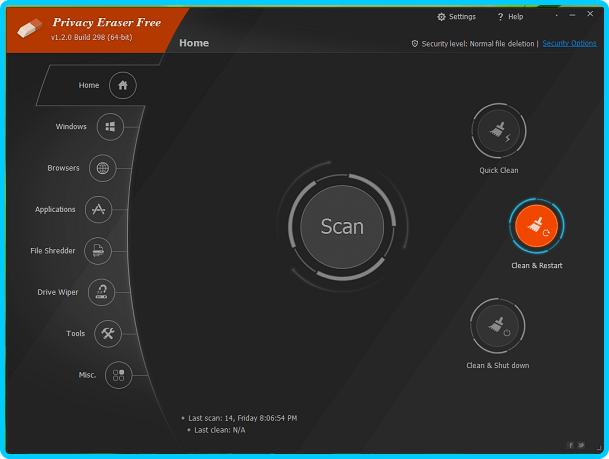Viewport: 609px width, 459px height.
Task: Open the Drive Wiper icon
Action: point(101,292)
